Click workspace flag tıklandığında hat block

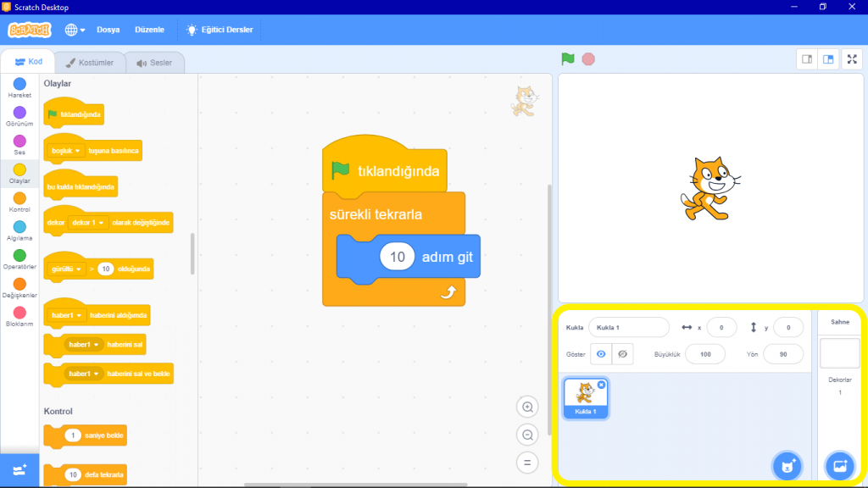point(385,166)
